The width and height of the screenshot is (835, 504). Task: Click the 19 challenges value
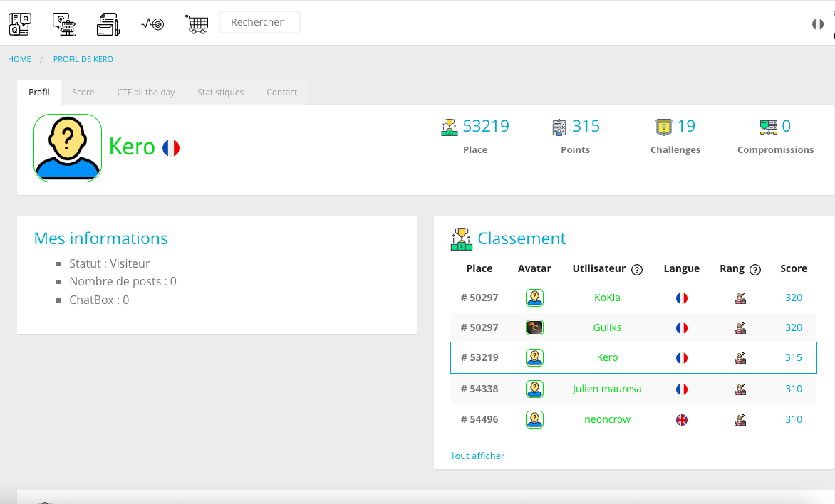click(686, 126)
